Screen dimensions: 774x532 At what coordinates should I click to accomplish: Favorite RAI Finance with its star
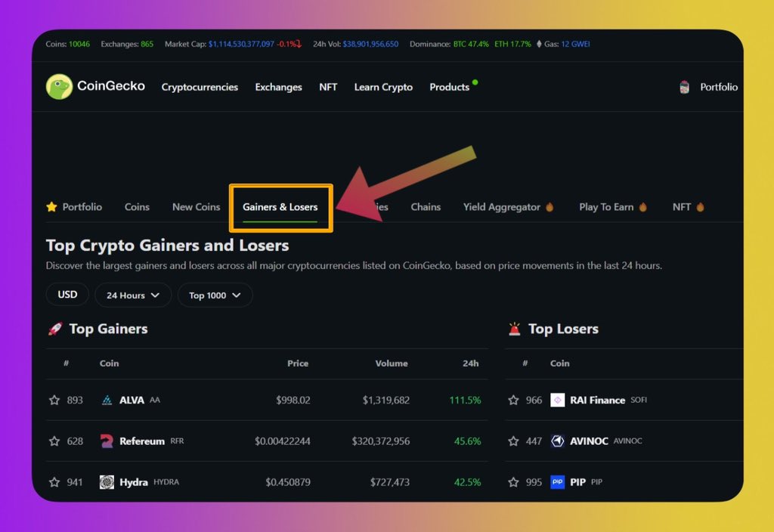pyautogui.click(x=513, y=400)
